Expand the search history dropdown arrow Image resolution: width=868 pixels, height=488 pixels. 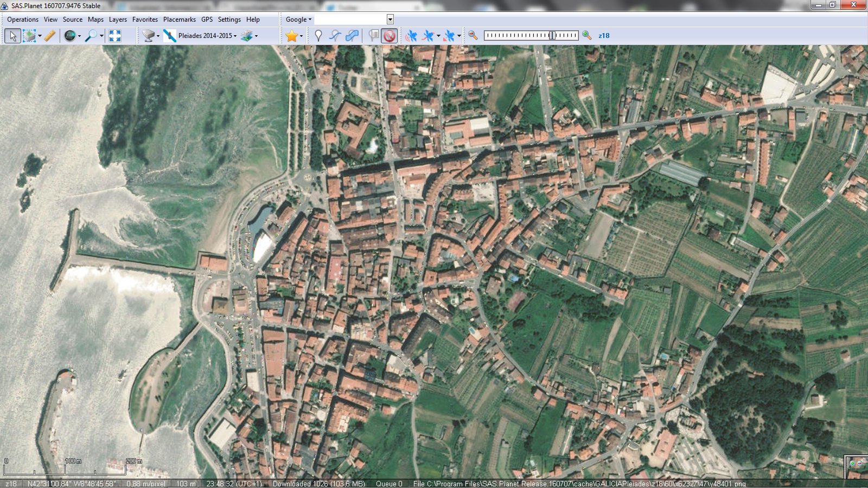(x=390, y=20)
